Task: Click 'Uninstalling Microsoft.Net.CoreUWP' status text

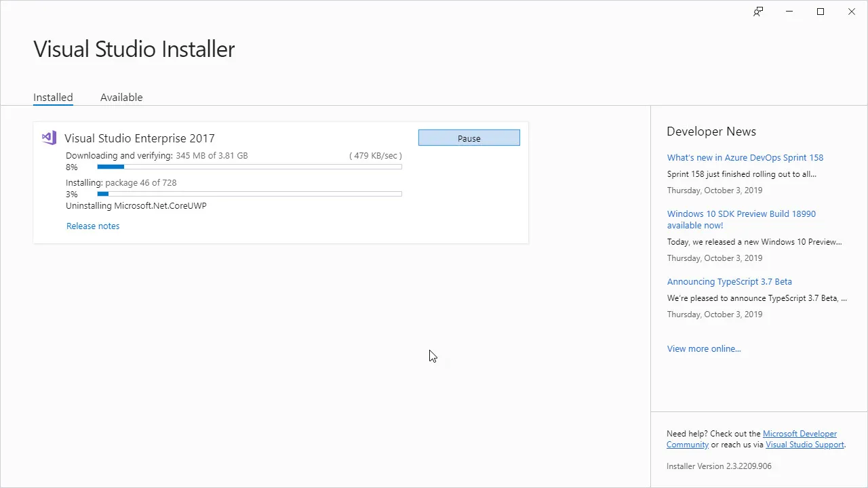Action: [136, 206]
